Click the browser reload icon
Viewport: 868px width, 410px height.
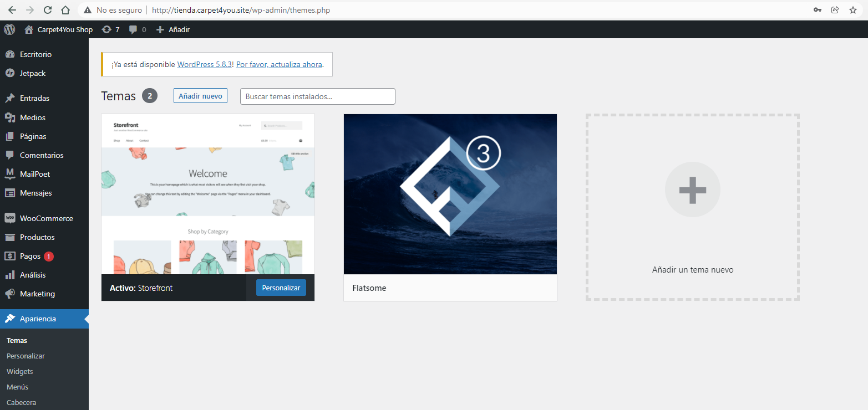(48, 10)
